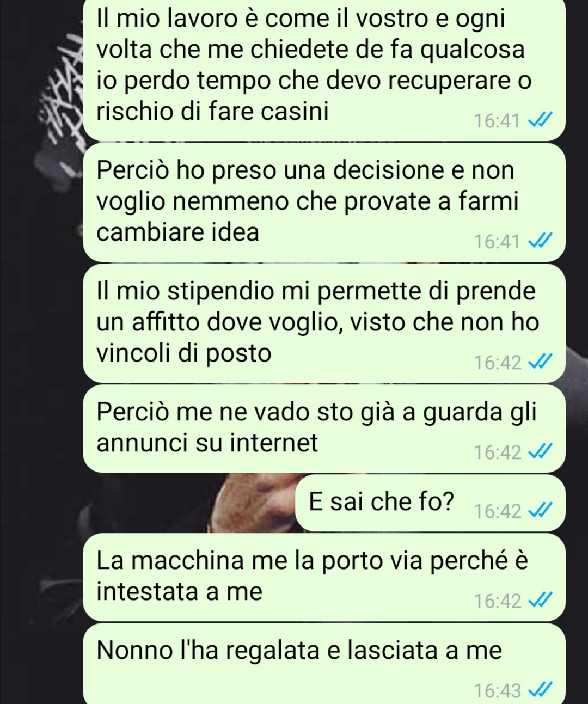Tap the double check icon on 'vincoli di posto' message
Screen dimensions: 588x704
tap(542, 362)
